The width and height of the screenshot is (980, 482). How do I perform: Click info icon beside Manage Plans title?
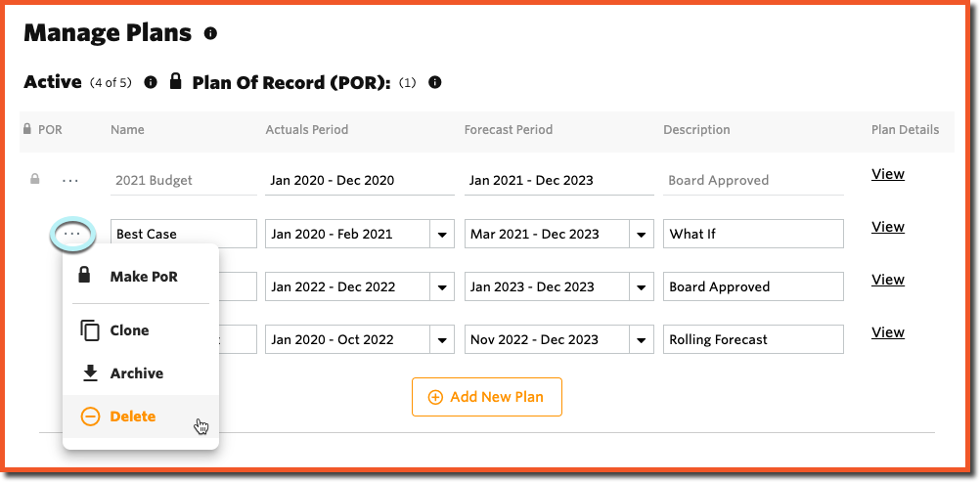pos(210,33)
